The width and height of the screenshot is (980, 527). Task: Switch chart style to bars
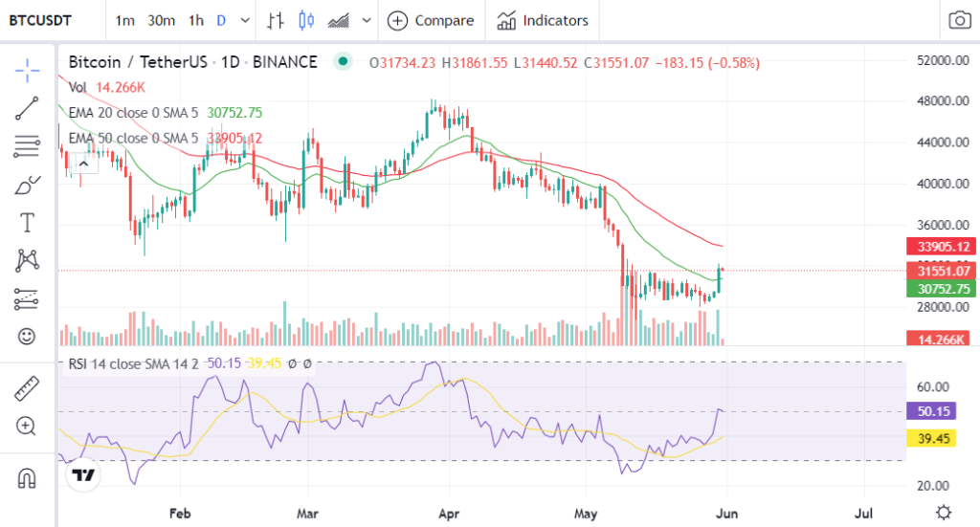pyautogui.click(x=276, y=21)
